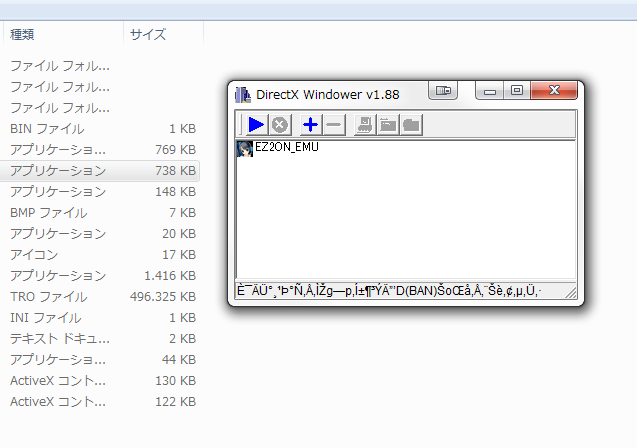Sort by the サイズ column header in Explorer
Screen dimensions: 637x448
(x=163, y=35)
